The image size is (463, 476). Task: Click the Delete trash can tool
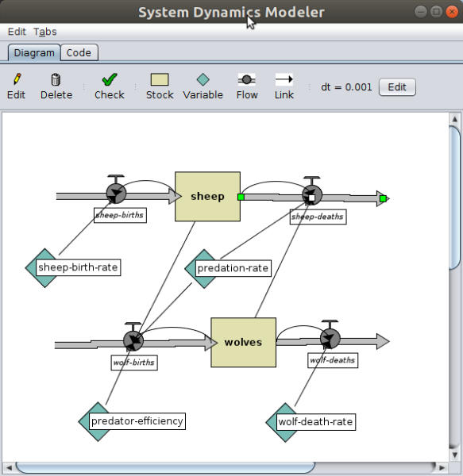click(x=56, y=86)
